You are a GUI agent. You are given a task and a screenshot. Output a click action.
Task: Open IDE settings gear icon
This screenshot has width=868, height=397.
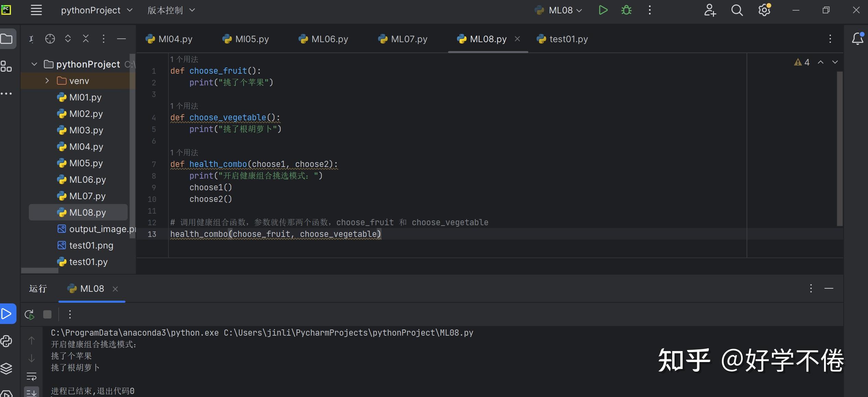click(764, 10)
